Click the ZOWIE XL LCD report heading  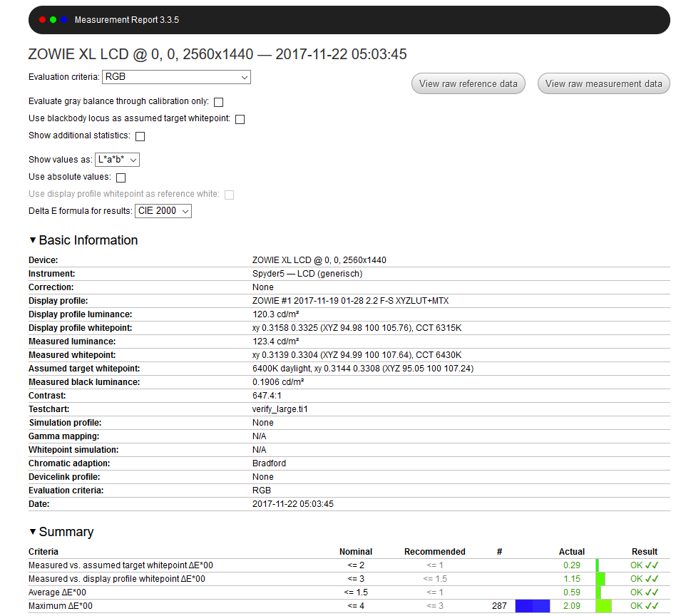pyautogui.click(x=217, y=54)
